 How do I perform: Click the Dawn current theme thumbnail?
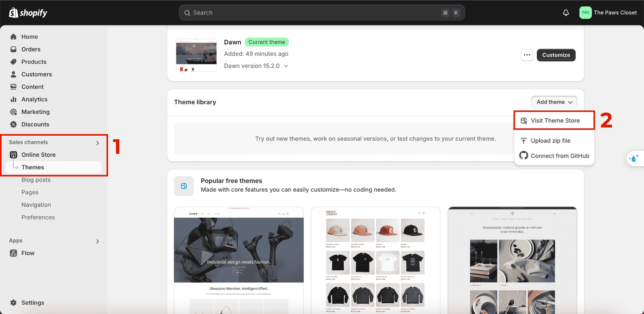tap(196, 55)
